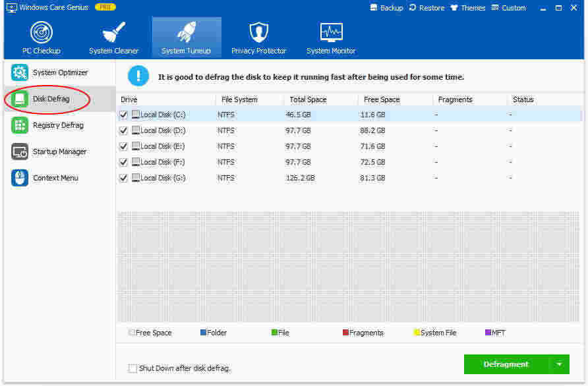Click the blue exclamation info icon
Image resolution: width=588 pixels, height=386 pixels.
coord(138,76)
